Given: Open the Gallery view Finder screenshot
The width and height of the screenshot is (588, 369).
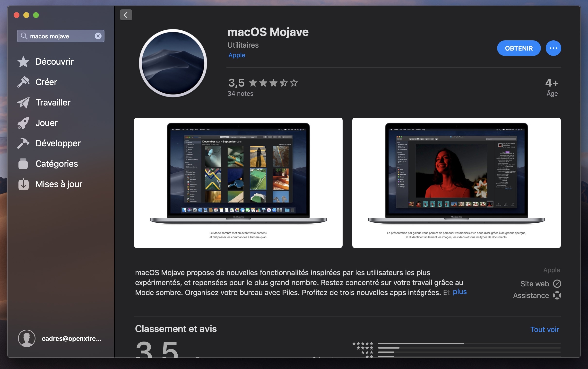Looking at the screenshot, I should pyautogui.click(x=456, y=183).
